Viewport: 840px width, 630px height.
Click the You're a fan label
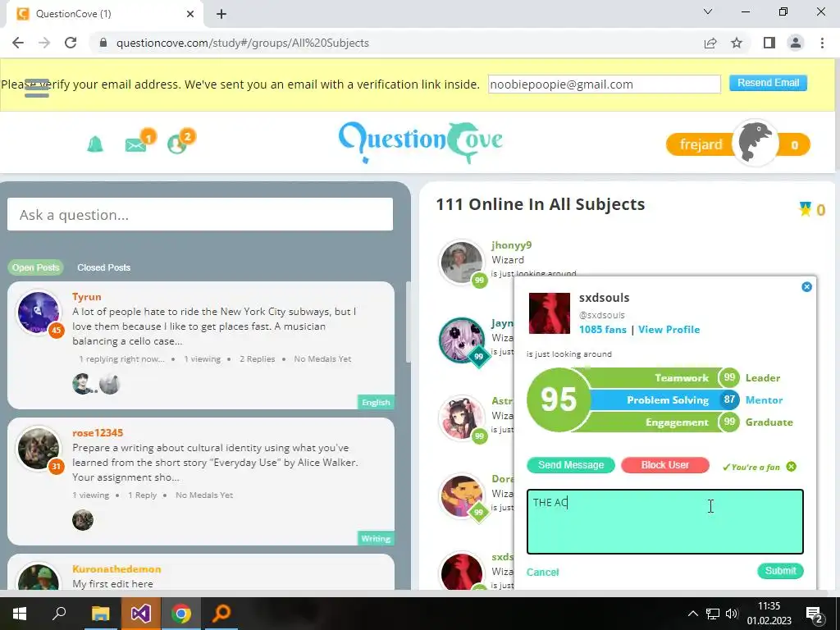pos(751,467)
